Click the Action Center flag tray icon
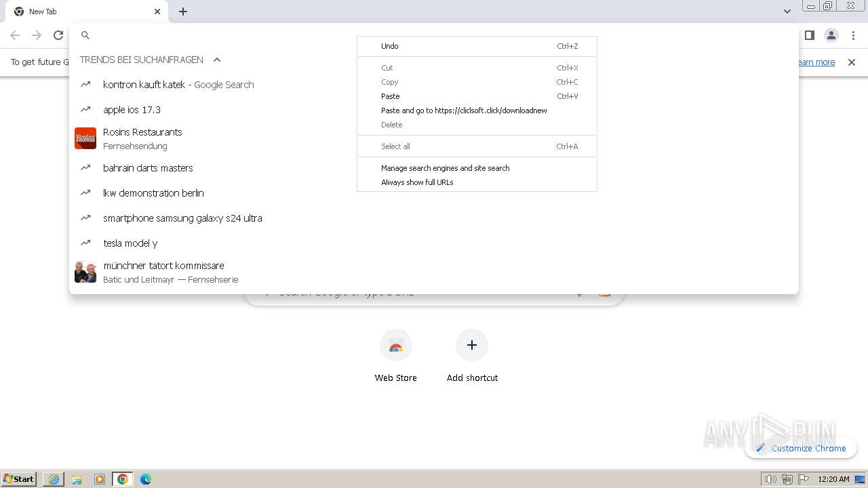Screen dimensions: 868x488 click(x=804, y=479)
